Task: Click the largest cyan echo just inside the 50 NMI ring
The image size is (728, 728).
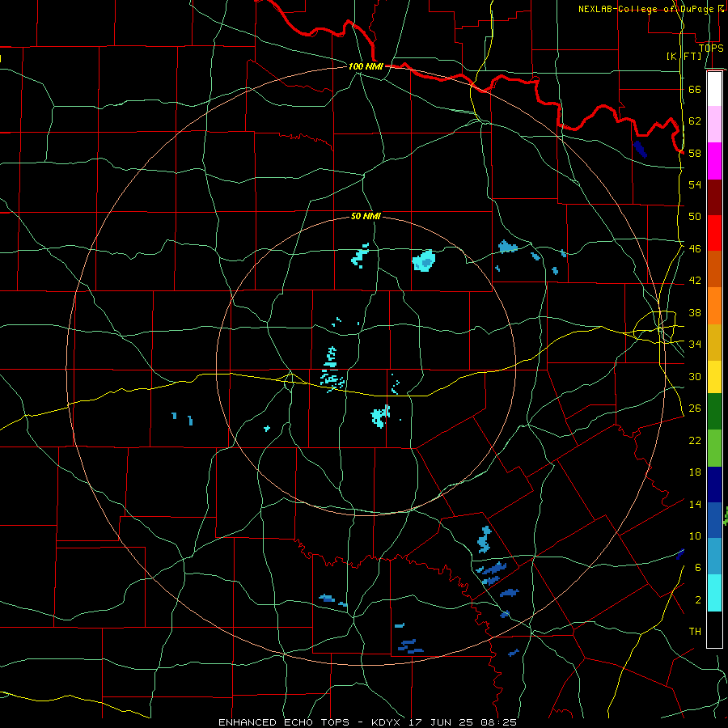Action: (423, 260)
